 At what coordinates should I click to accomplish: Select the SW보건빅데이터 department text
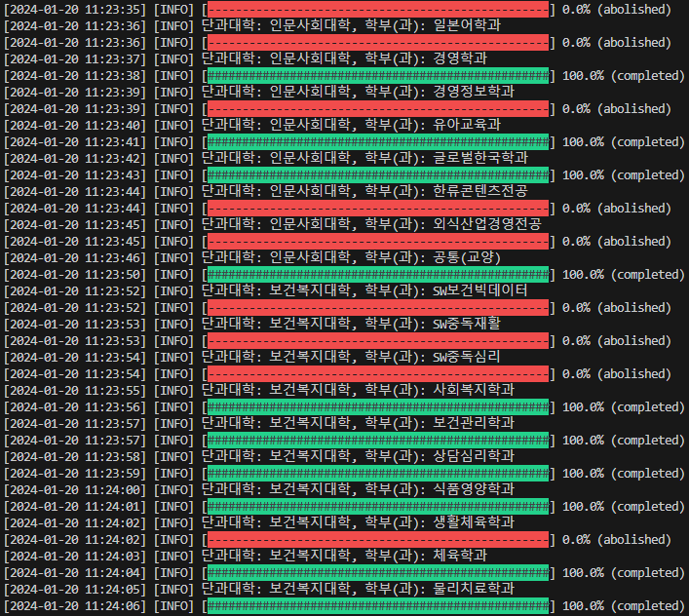(480, 290)
